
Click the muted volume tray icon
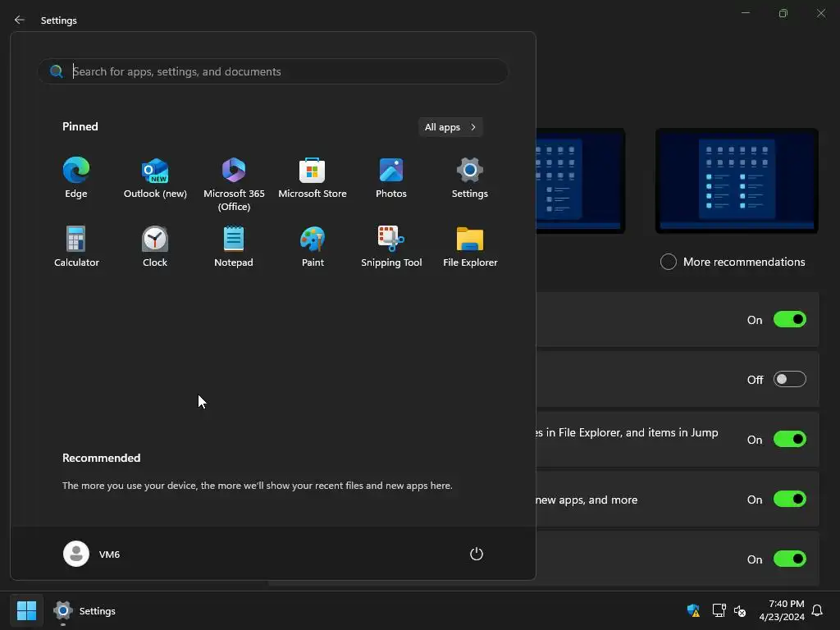(740, 610)
